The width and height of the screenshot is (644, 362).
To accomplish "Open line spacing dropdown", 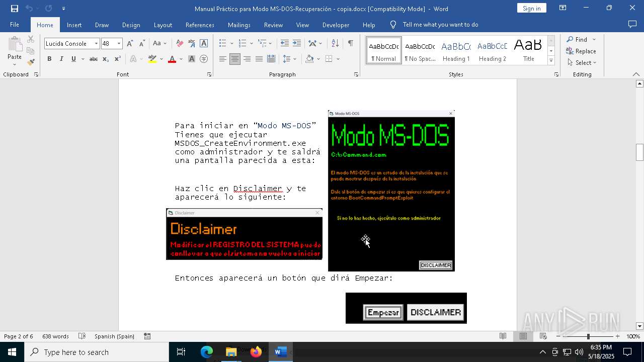I will click(290, 59).
